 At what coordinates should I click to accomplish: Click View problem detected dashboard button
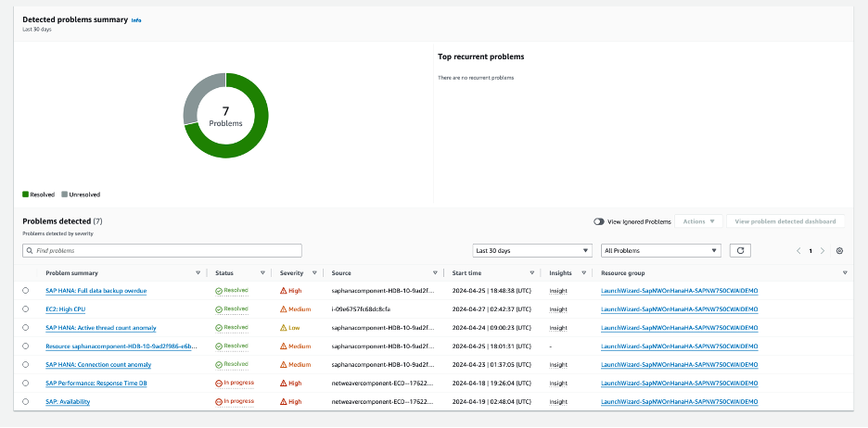tap(785, 221)
